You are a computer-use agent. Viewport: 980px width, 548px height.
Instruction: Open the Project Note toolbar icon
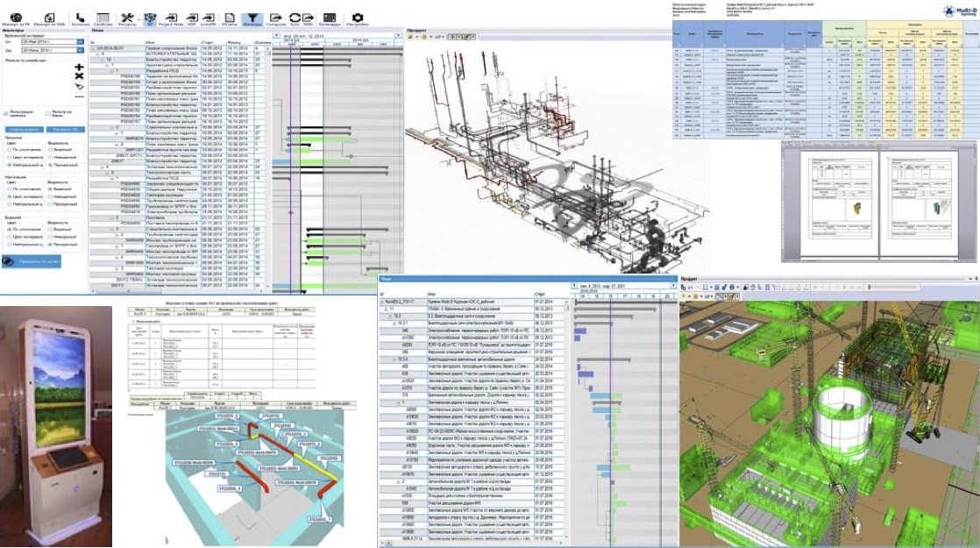[x=170, y=19]
